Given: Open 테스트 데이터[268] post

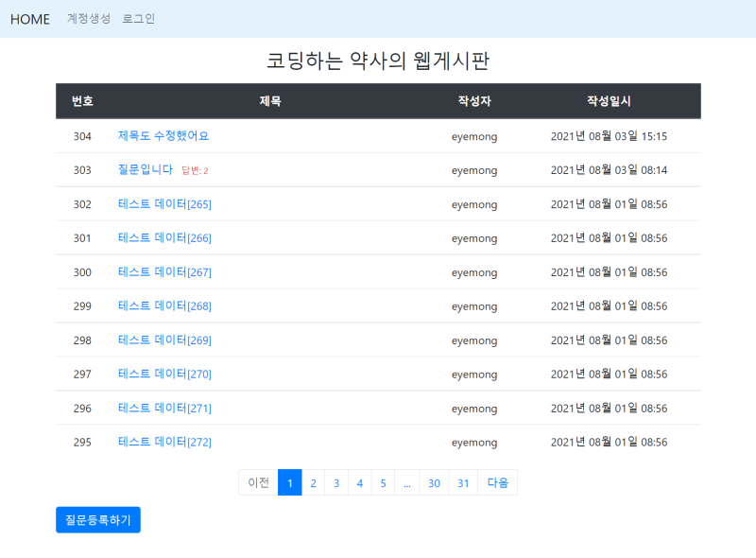Looking at the screenshot, I should (164, 305).
